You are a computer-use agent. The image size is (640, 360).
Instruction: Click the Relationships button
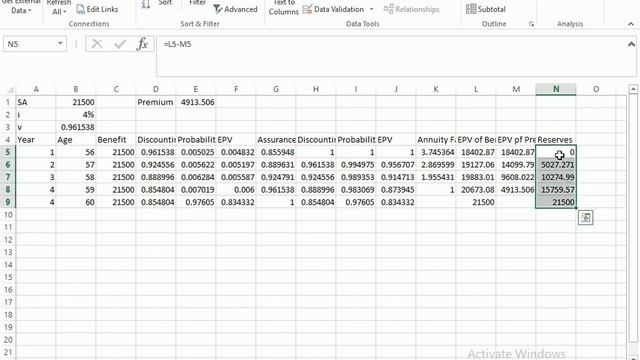[x=411, y=9]
